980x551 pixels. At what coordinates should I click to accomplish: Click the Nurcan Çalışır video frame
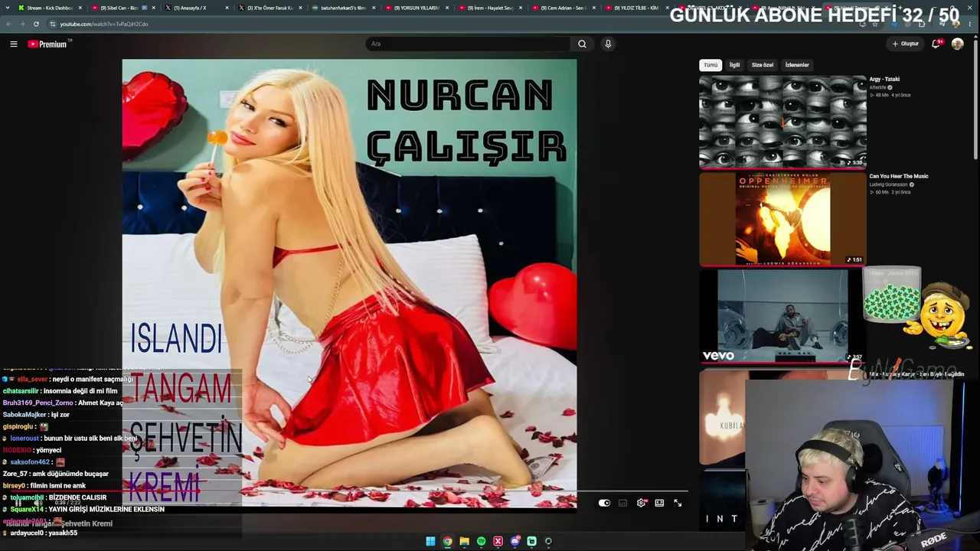click(349, 283)
